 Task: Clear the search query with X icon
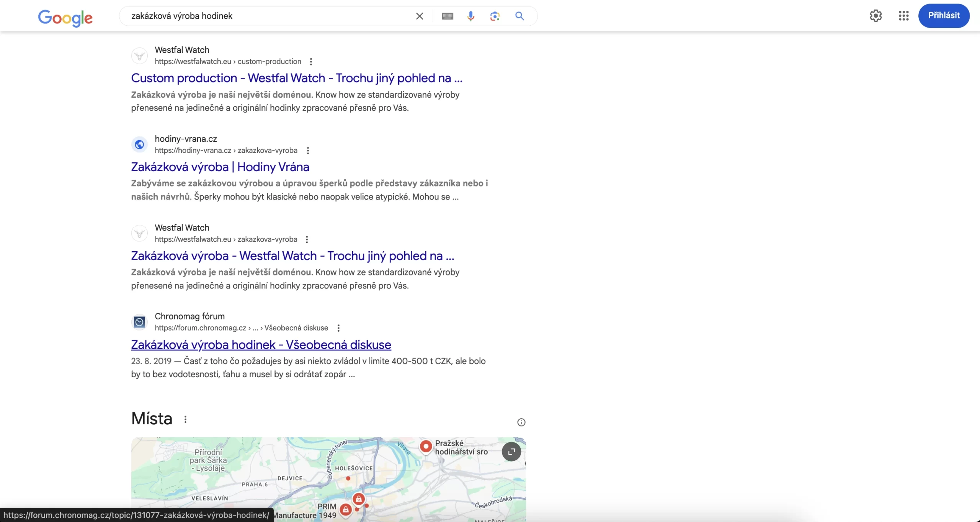coord(420,16)
